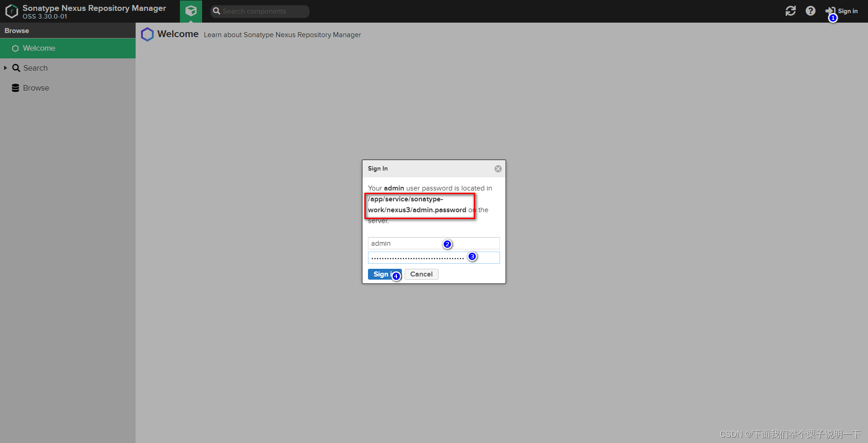Click the OSS 3.30.0-01 version text

(x=45, y=16)
